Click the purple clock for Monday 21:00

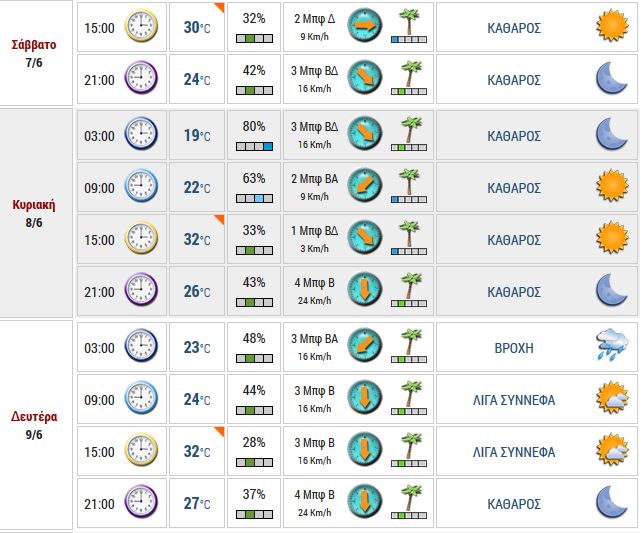[x=141, y=503]
